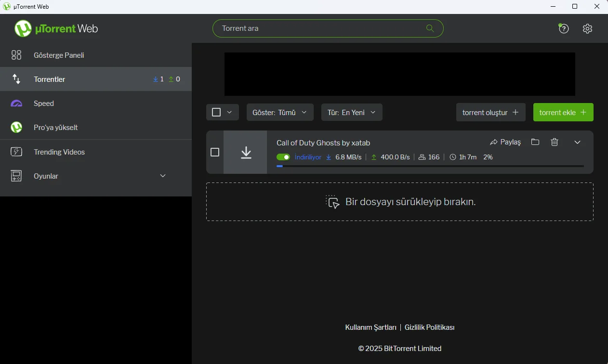Click the peers count icon

(x=422, y=157)
